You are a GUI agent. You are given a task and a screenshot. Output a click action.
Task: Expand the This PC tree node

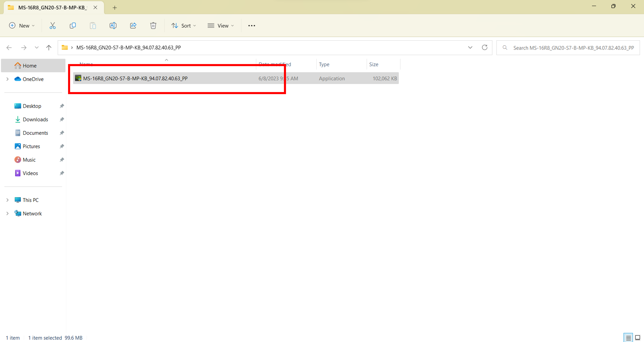[7, 200]
